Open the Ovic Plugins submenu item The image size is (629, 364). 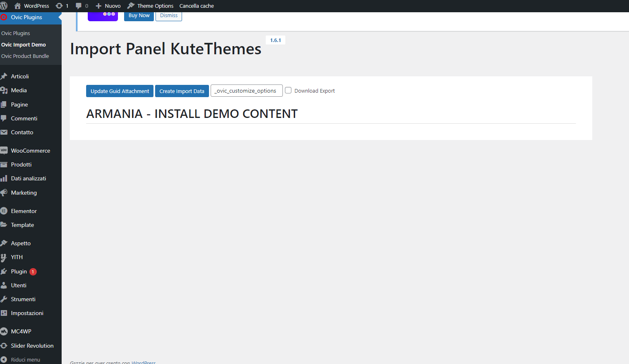[16, 33]
